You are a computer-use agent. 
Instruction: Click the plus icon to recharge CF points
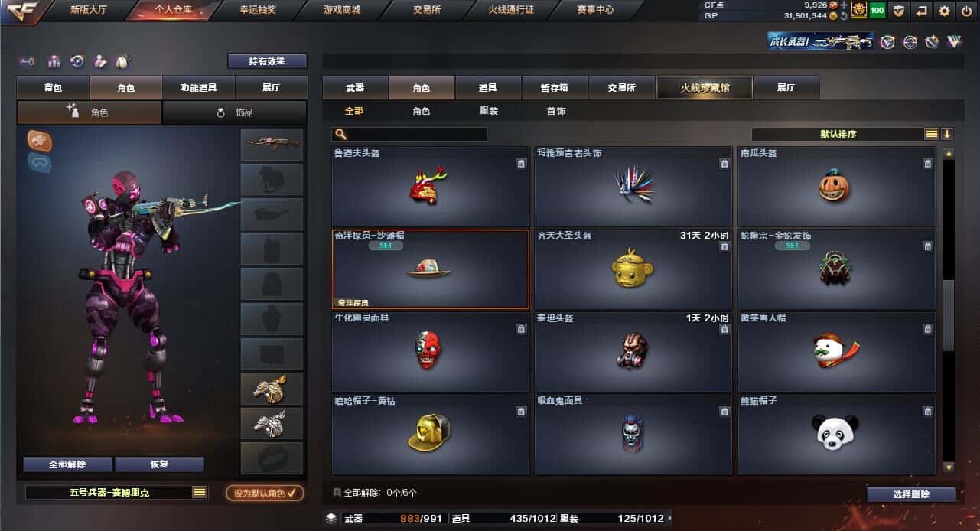point(844,5)
